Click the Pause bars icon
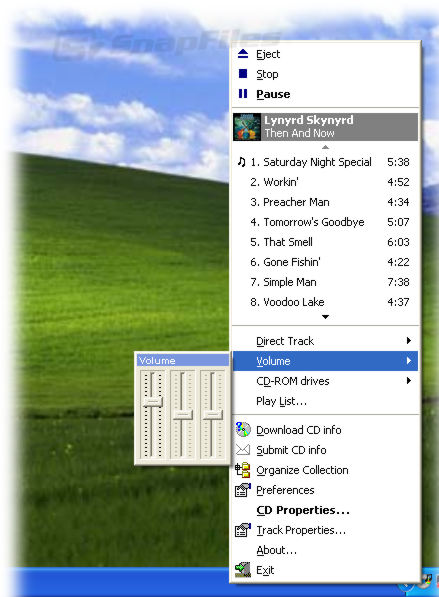 [x=243, y=94]
